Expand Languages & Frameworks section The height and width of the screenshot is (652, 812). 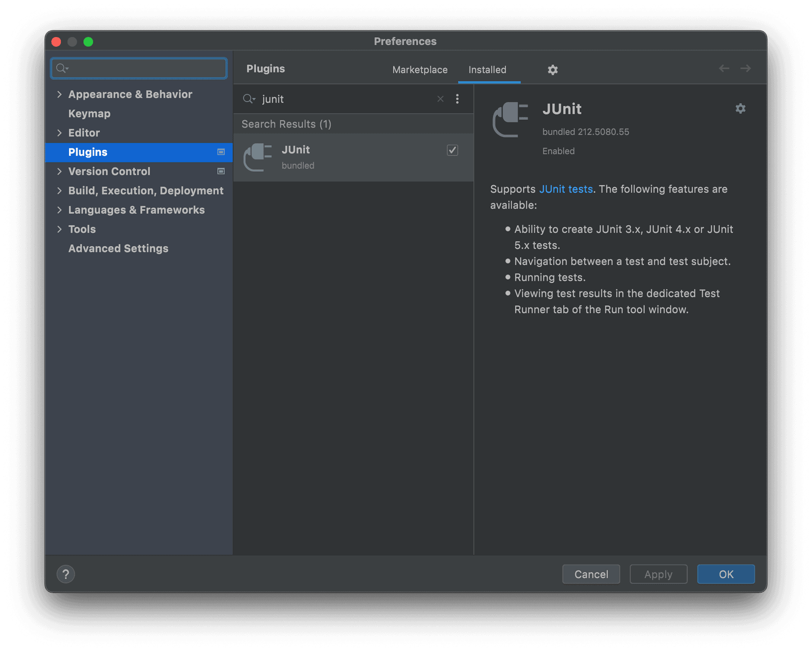point(59,210)
